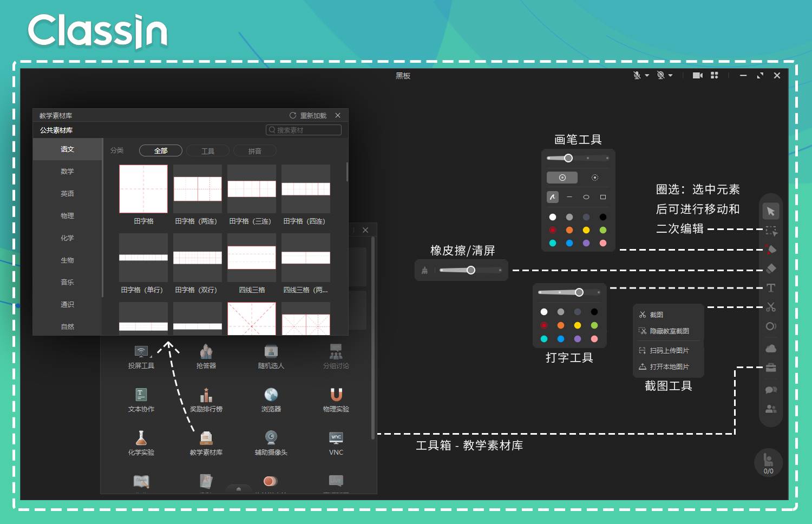Choose 扫码上传图片 menu entry

click(669, 350)
